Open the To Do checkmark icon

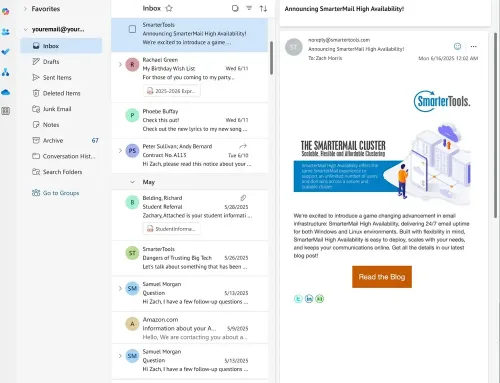point(6,52)
